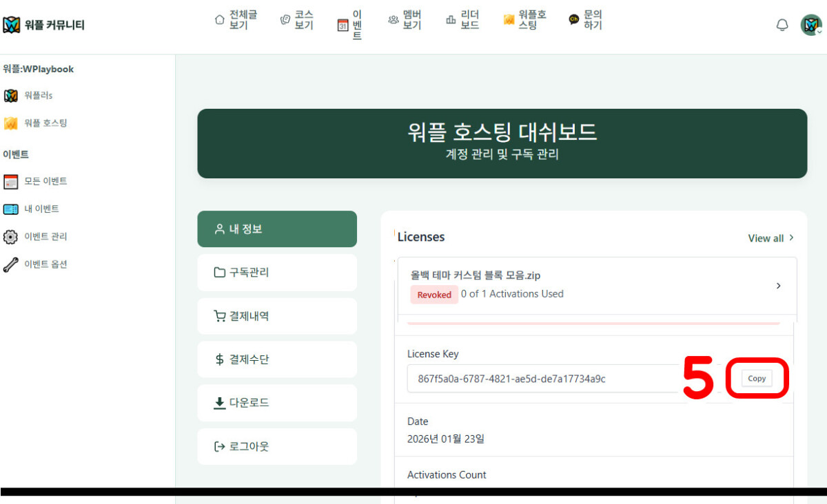
Task: Open the user profile avatar menu
Action: [x=811, y=25]
